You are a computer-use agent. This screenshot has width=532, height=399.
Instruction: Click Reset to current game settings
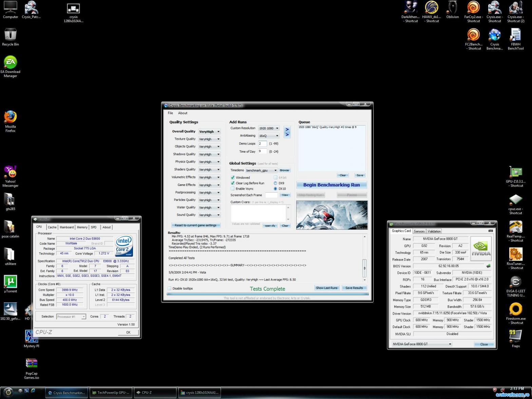(x=195, y=225)
